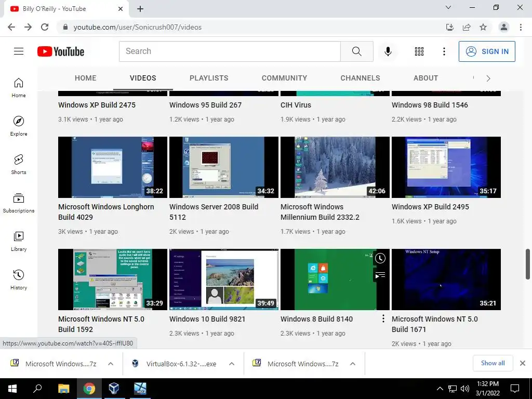Open the Chrome profile icon

point(504,27)
